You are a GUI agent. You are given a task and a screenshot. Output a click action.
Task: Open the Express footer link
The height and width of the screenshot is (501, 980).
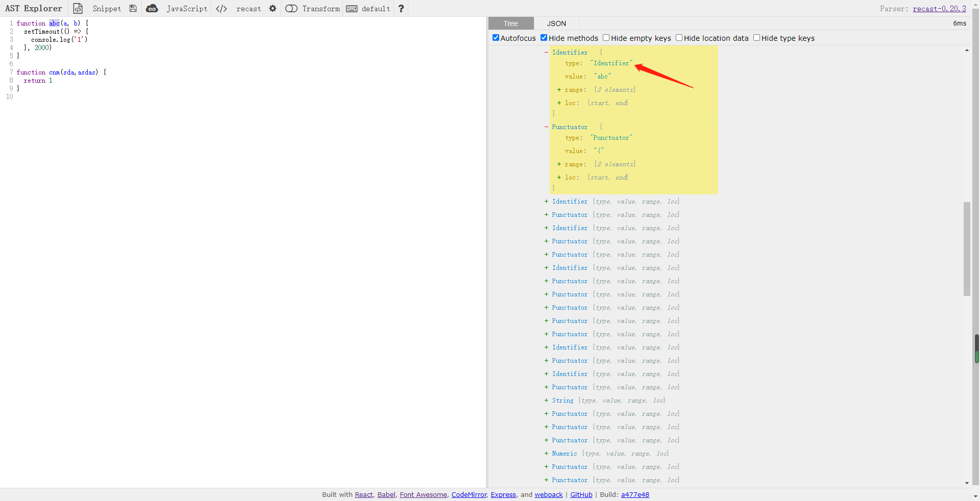click(503, 495)
